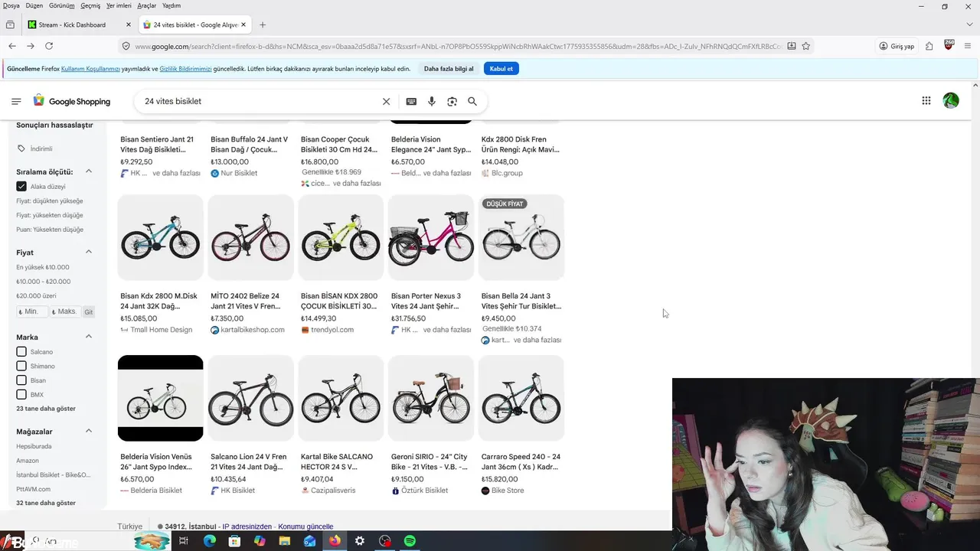The height and width of the screenshot is (551, 980).
Task: Tick the Salcano brand checkbox
Action: [21, 351]
